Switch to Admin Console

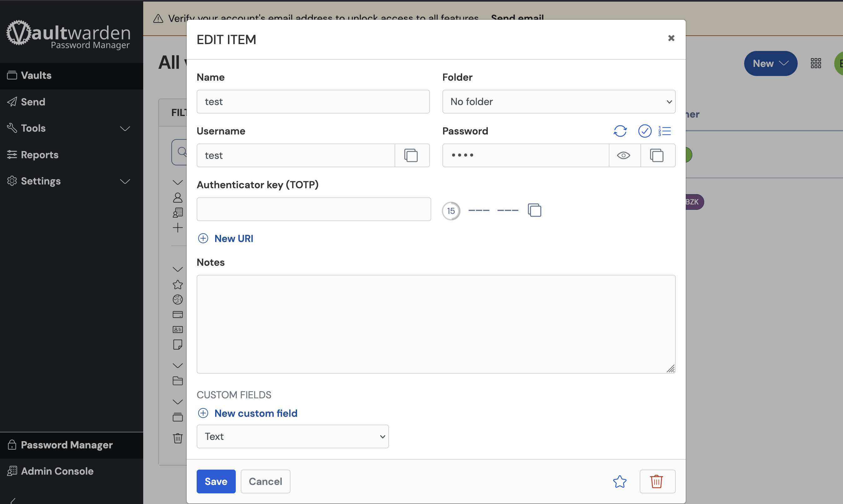(71, 471)
